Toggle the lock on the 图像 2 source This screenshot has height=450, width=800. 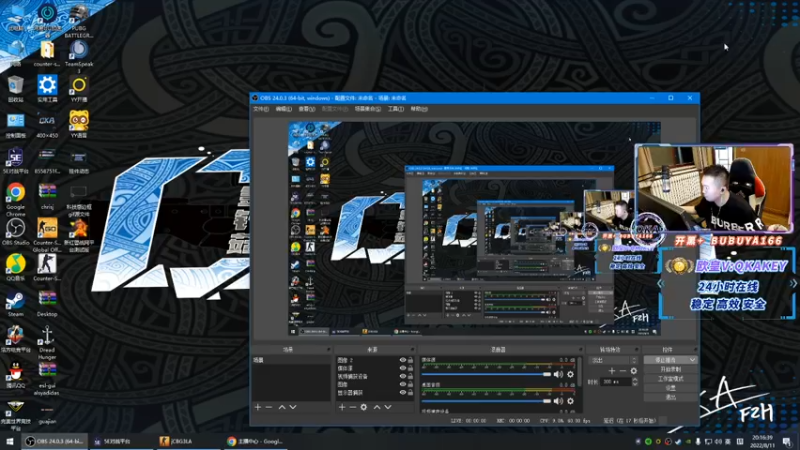click(x=410, y=360)
